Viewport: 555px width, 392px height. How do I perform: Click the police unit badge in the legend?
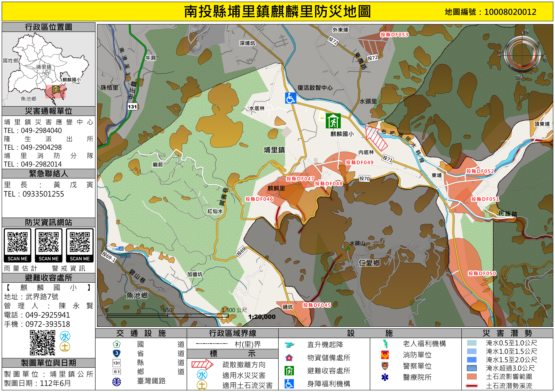tap(385, 366)
